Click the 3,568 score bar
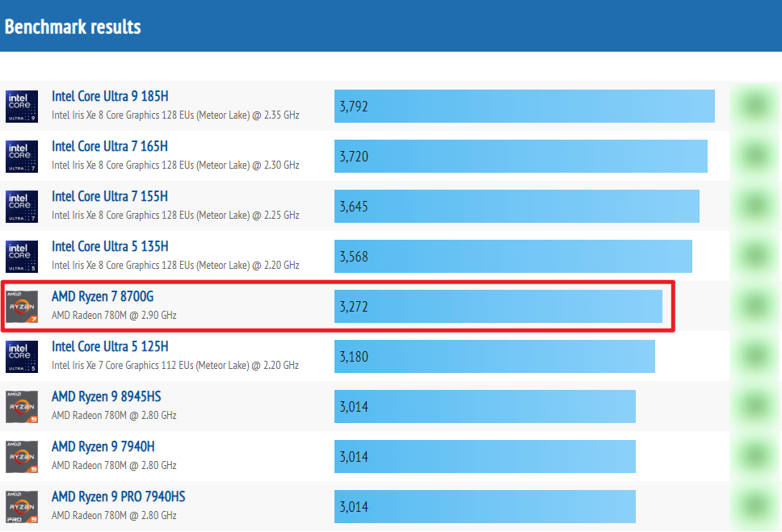The image size is (782, 532). tap(513, 256)
